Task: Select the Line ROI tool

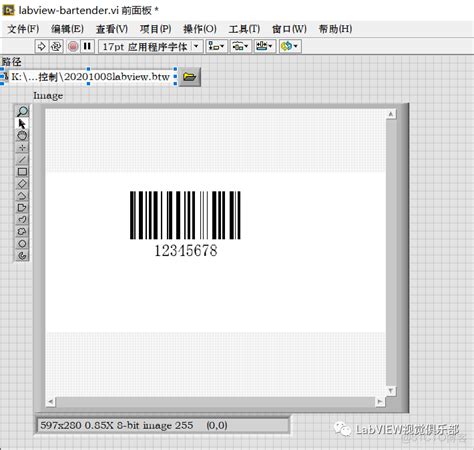Action: (22, 160)
